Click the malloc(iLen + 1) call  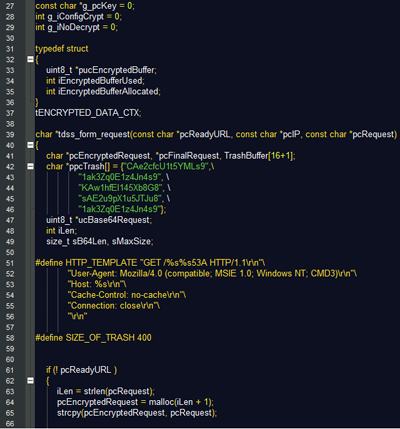[181, 402]
